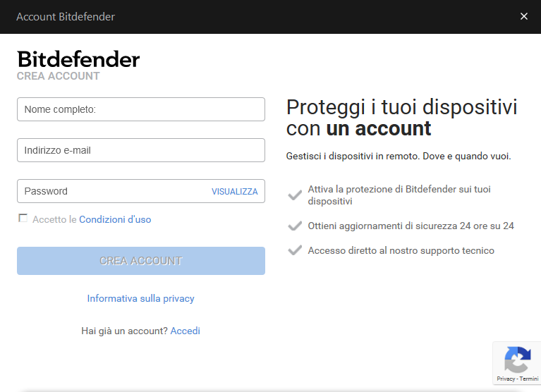The height and width of the screenshot is (392, 541).
Task: Open reCAPTCHA Termini link
Action: click(529, 379)
